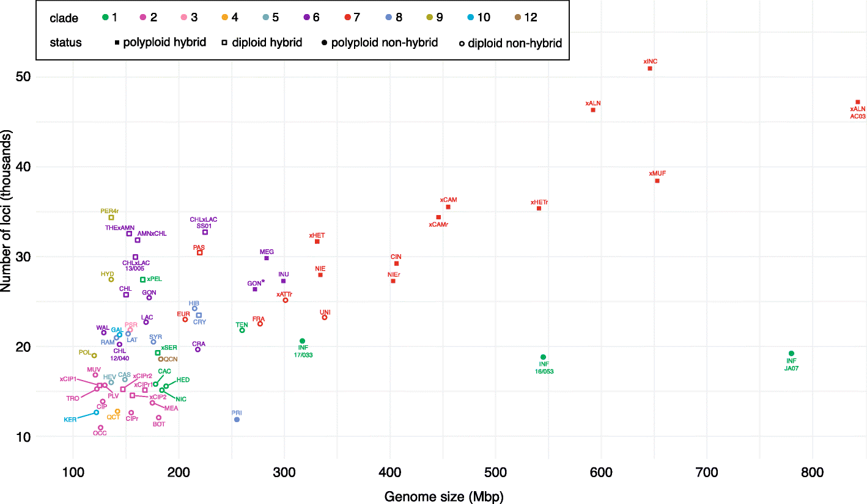Click the magenta clade 2 legend dot
Image resolution: width=867 pixels, height=504 pixels.
144,18
